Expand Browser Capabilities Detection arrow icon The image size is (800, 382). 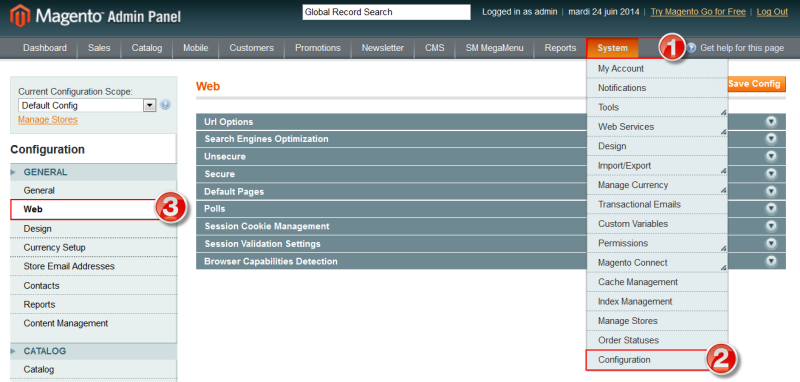pyautogui.click(x=771, y=261)
